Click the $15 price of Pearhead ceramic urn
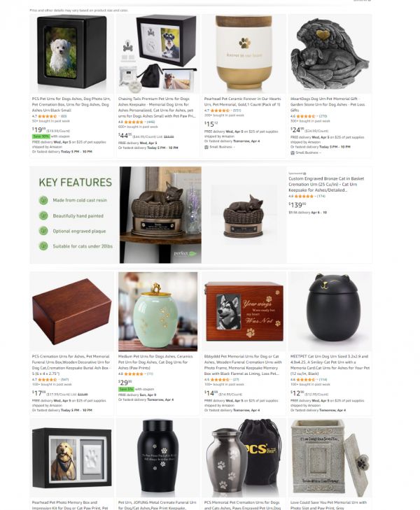 pyautogui.click(x=211, y=125)
